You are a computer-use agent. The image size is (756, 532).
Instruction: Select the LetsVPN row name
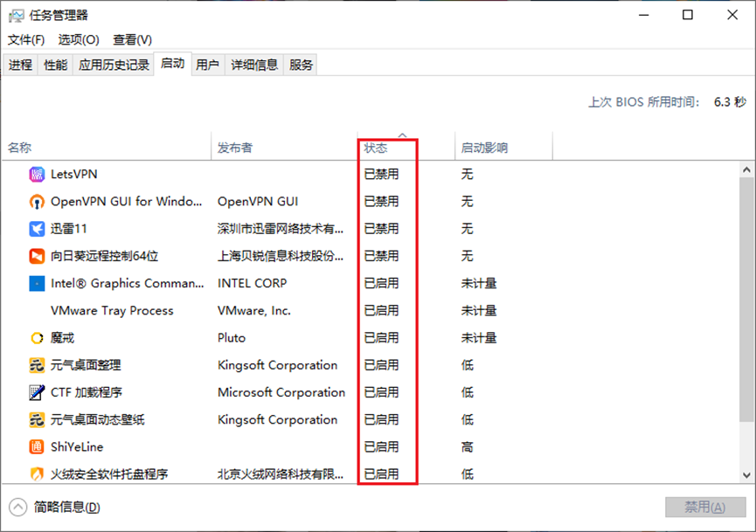[74, 175]
